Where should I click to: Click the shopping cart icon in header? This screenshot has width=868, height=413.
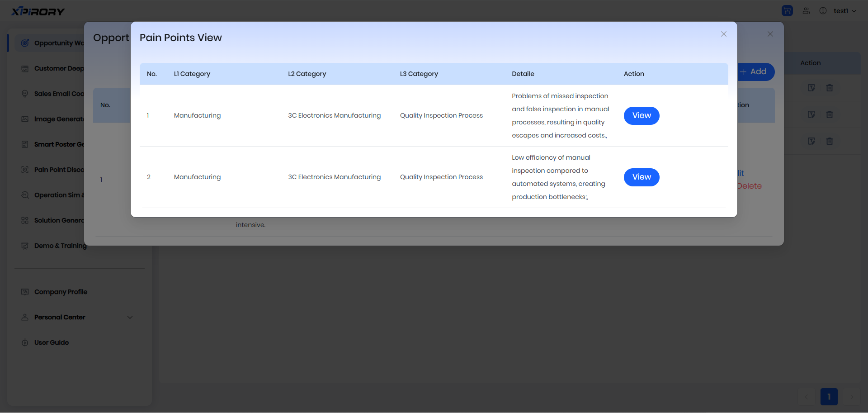pos(787,11)
